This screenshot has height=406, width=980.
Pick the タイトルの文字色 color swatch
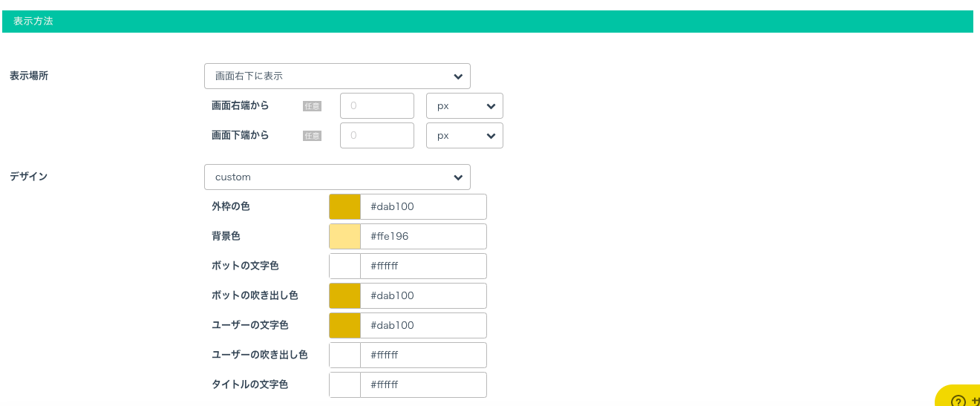click(x=344, y=384)
